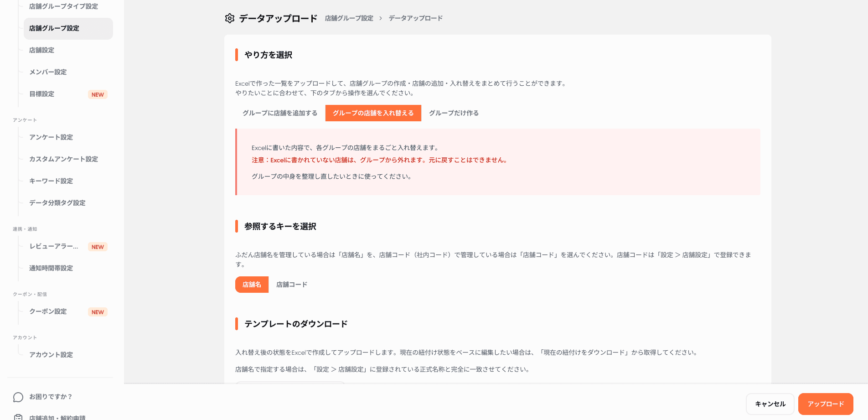
Task: Click the クーポン・配信 sidebar section label
Action: [x=30, y=295]
